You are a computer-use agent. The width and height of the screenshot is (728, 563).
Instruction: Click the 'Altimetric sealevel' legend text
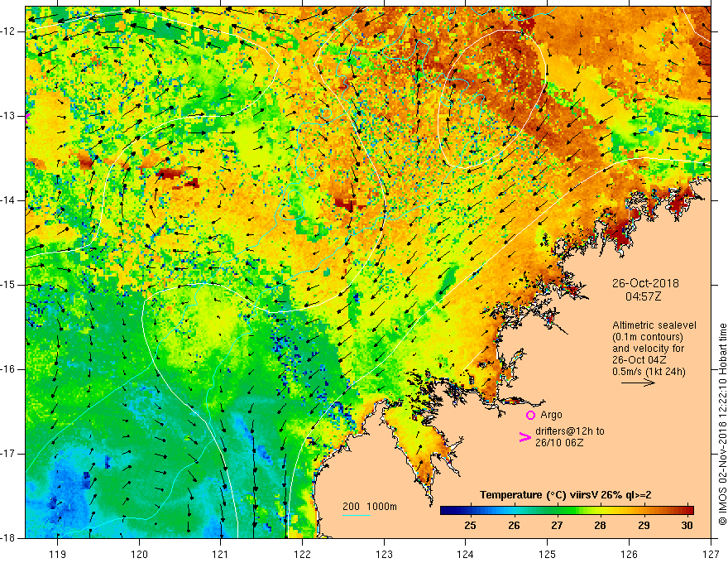click(654, 325)
